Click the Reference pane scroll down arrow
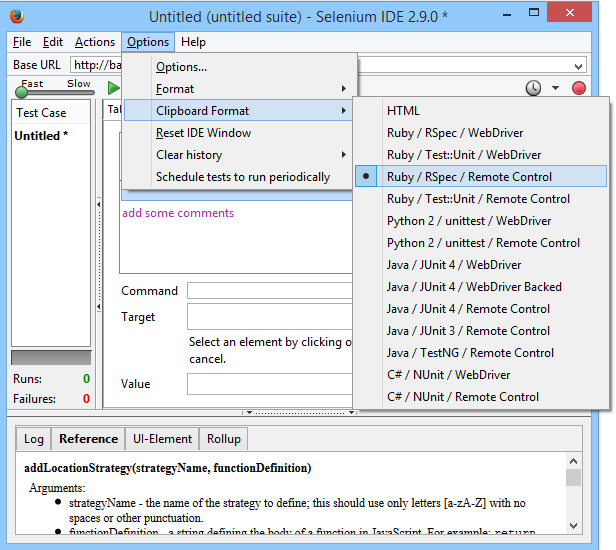 574,525
